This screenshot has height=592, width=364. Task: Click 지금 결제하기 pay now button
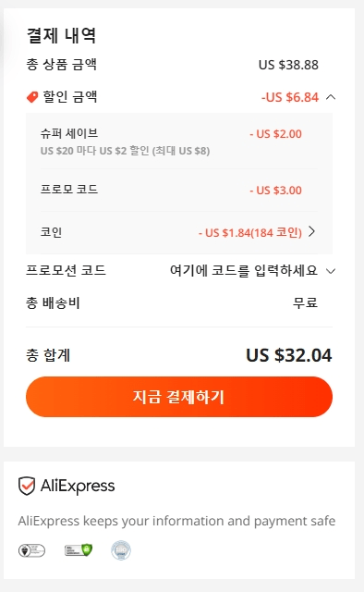tap(179, 397)
